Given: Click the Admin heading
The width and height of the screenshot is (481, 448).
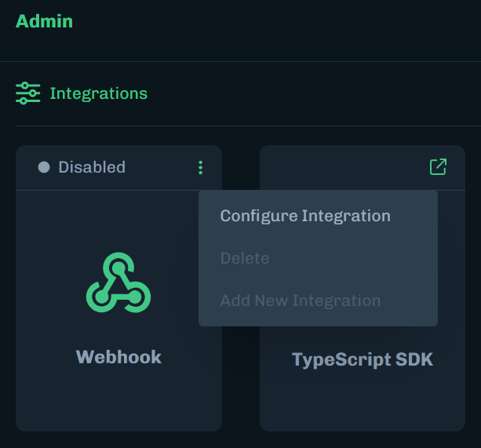Looking at the screenshot, I should [x=44, y=21].
